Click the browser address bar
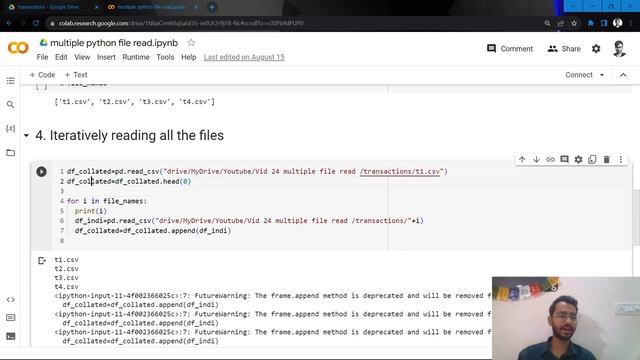640x360 pixels. [x=294, y=23]
